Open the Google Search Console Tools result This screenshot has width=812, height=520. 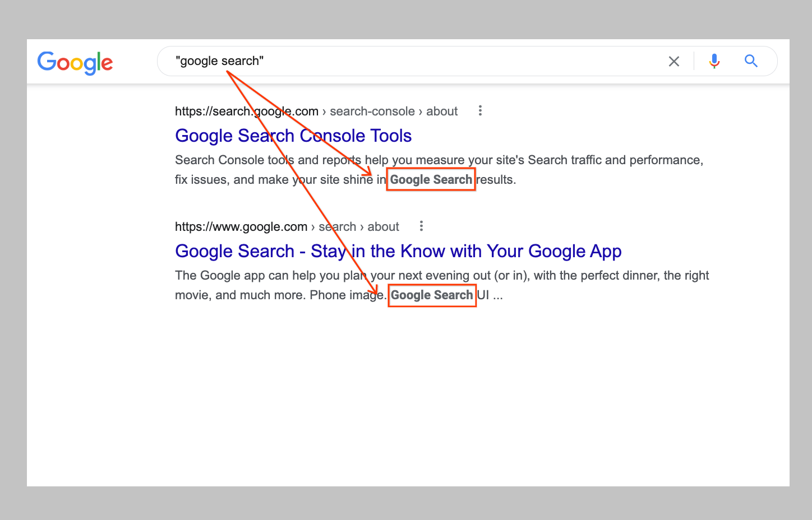point(293,135)
